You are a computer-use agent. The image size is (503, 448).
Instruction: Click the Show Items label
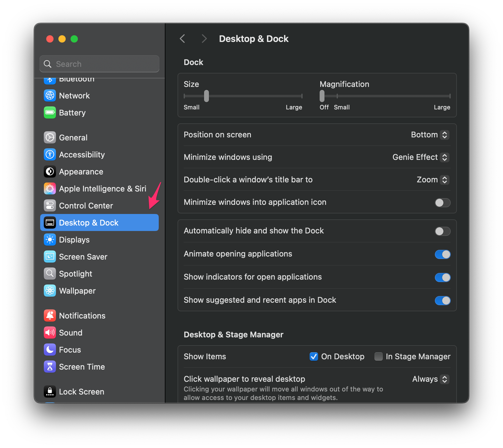205,357
